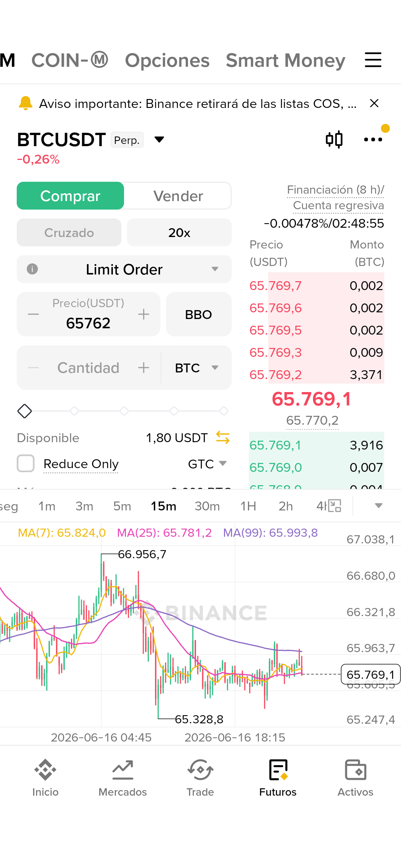The width and height of the screenshot is (401, 868).
Task: Select the 1H chart interval
Action: (x=248, y=506)
